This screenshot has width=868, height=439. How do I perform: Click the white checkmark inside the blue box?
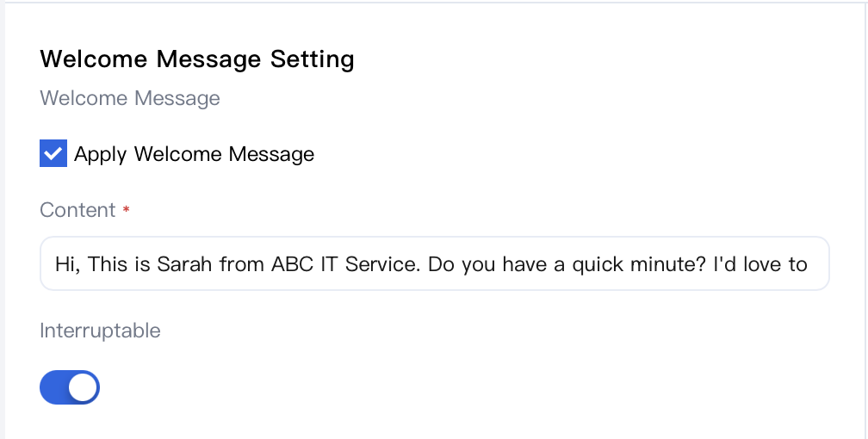(53, 153)
